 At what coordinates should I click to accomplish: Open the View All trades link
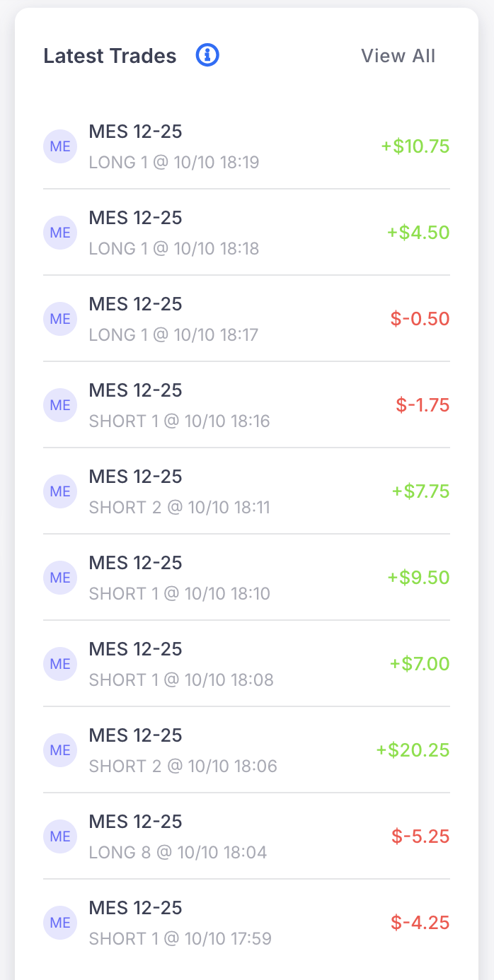tap(398, 56)
